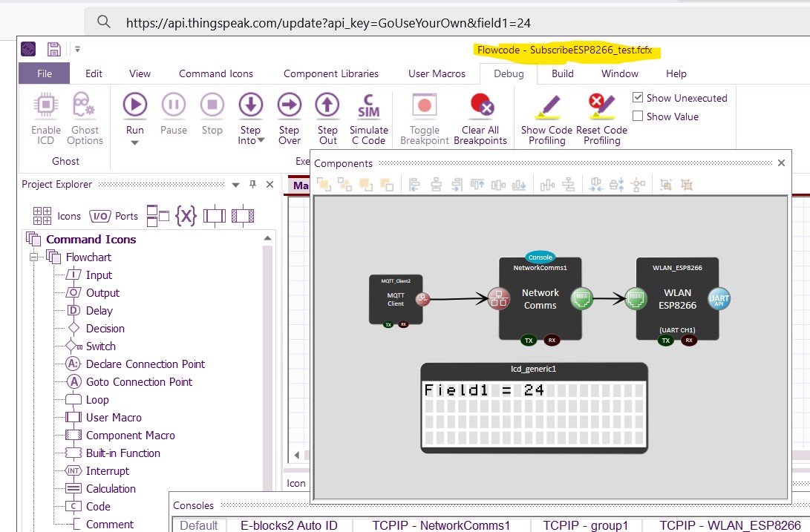Collapse the Flowchart tree node
810x532 pixels.
pos(34,257)
